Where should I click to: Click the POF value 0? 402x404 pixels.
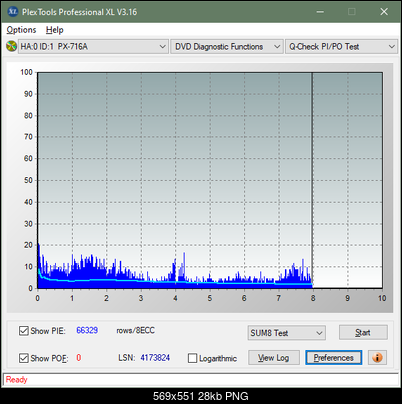(x=79, y=358)
